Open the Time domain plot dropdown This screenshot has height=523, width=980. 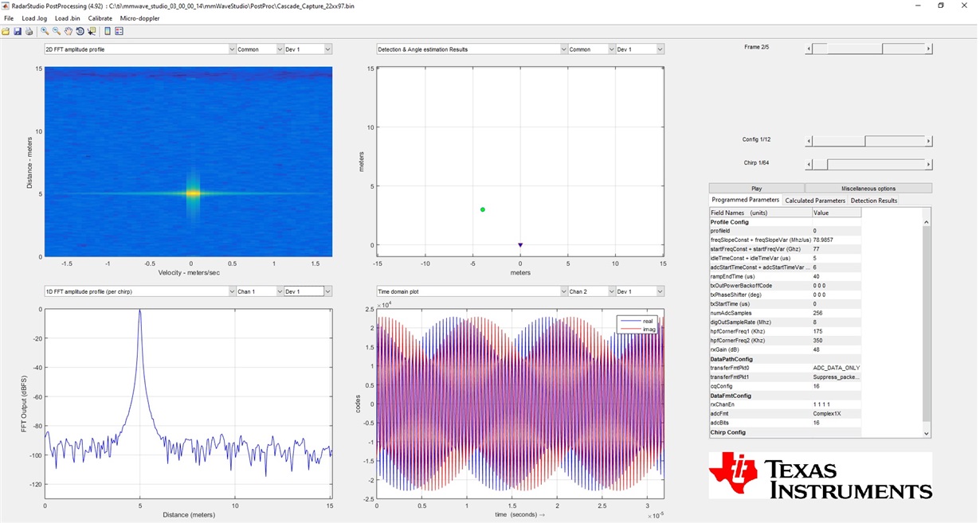coord(472,291)
